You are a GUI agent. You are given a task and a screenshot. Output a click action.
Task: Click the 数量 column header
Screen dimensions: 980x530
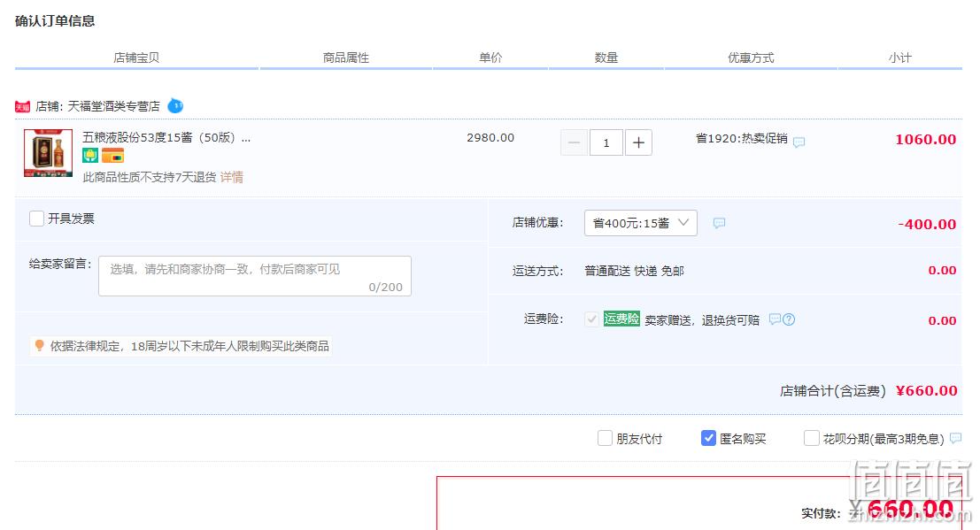pyautogui.click(x=606, y=58)
